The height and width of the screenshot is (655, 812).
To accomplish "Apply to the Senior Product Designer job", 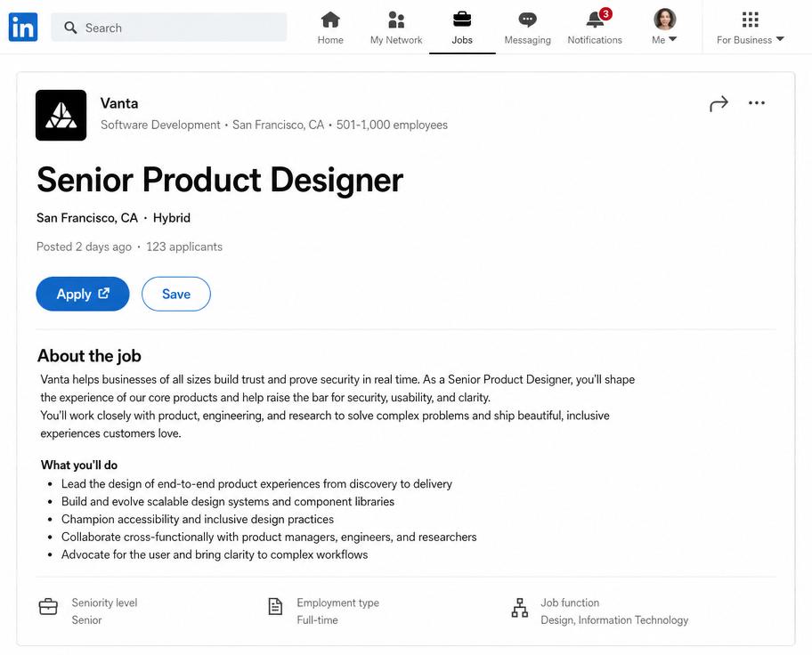I will click(82, 294).
